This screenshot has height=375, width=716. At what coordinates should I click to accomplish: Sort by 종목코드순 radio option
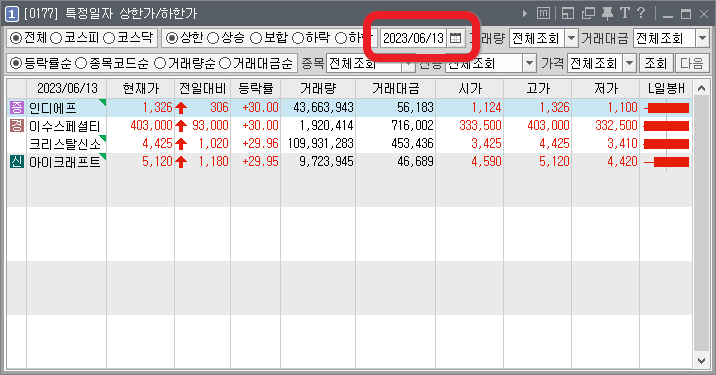click(x=81, y=63)
